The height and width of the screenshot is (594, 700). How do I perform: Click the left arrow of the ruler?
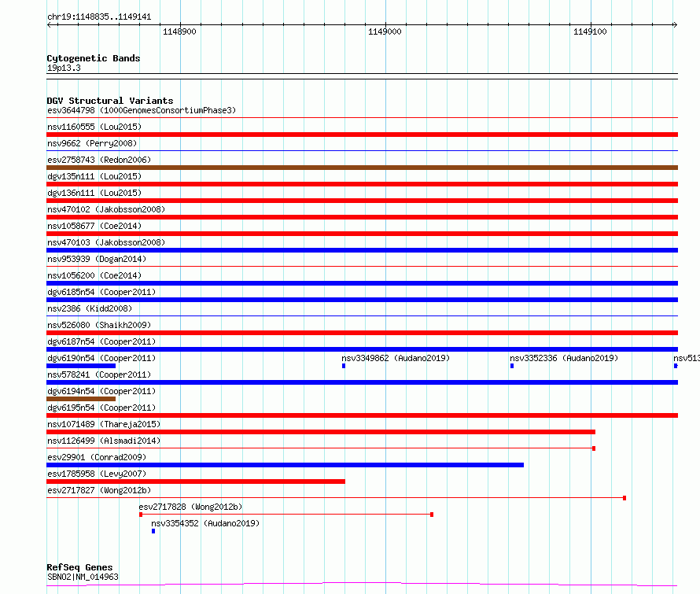49,25
